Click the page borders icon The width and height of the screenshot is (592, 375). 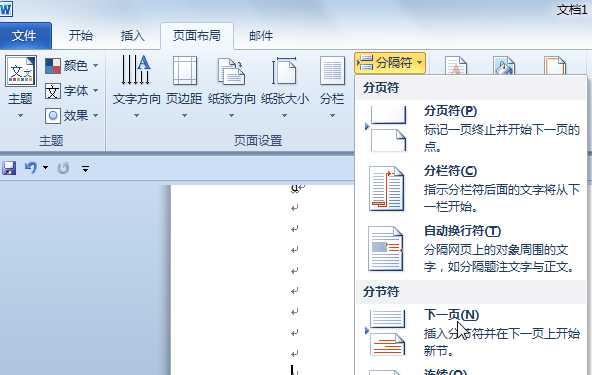[555, 65]
